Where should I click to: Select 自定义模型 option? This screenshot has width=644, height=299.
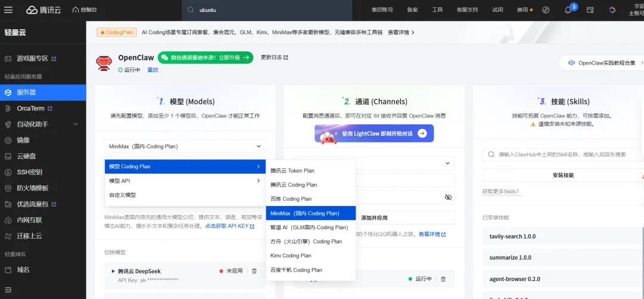pos(185,195)
